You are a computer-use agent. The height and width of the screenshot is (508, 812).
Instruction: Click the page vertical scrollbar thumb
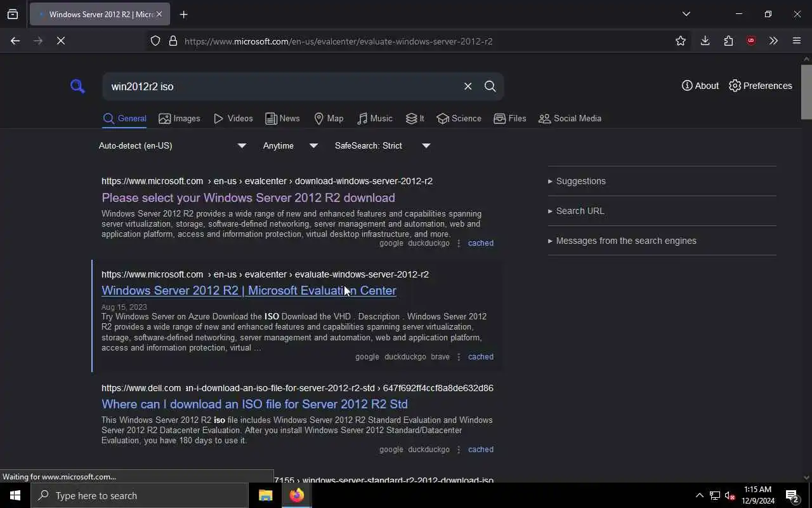coord(806,91)
